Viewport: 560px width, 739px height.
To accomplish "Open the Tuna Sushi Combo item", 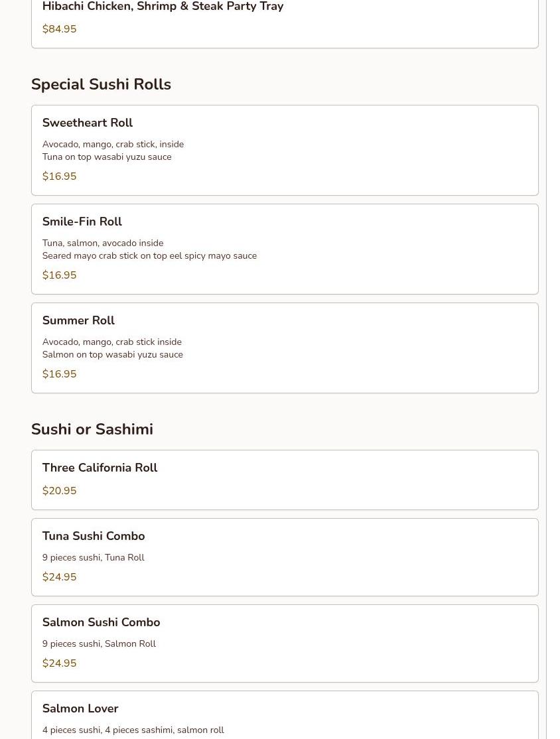I will (x=94, y=536).
